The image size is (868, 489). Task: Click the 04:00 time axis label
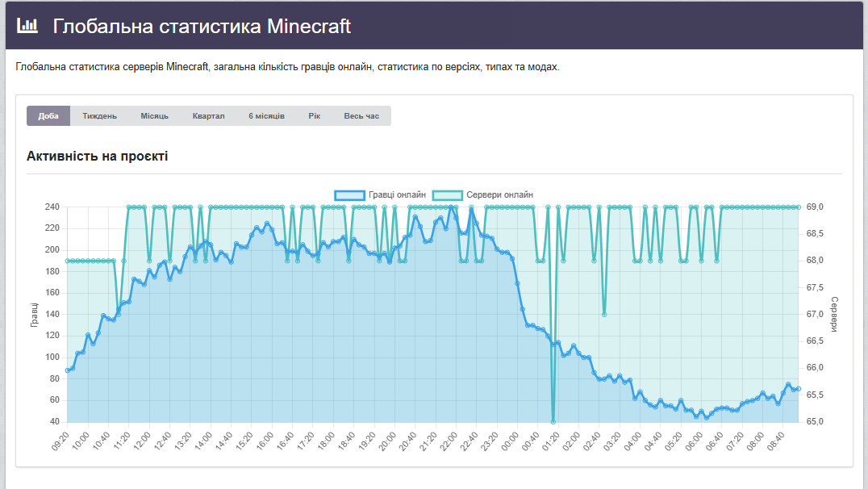click(x=632, y=441)
